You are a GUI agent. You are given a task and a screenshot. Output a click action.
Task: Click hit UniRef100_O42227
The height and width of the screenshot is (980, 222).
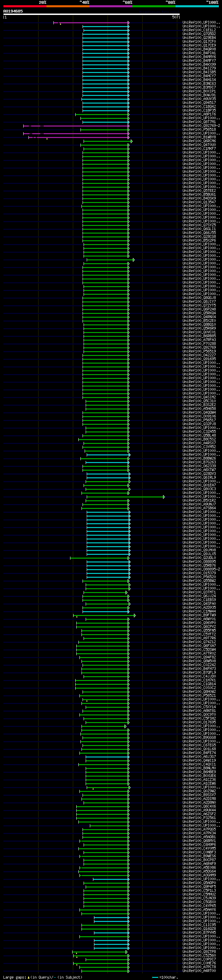[x=199, y=355]
